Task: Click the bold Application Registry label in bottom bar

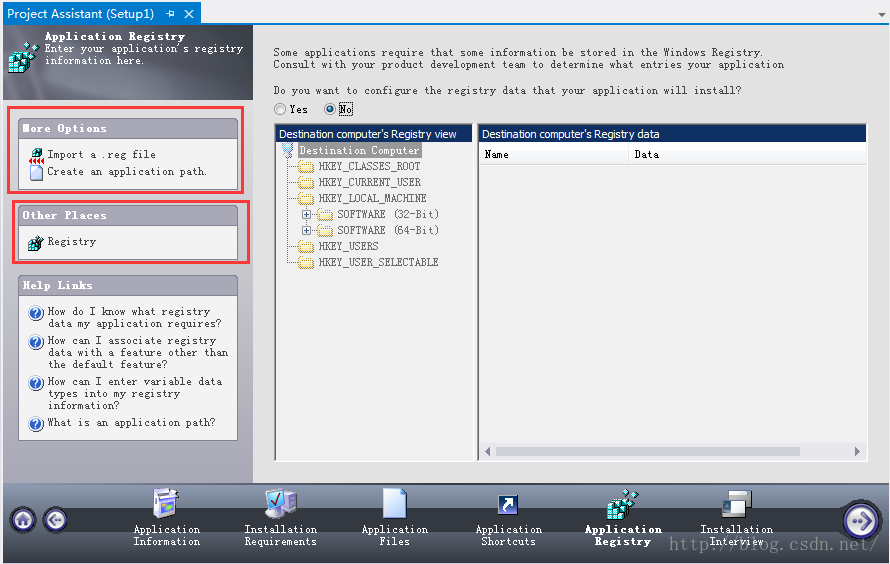Action: point(623,535)
